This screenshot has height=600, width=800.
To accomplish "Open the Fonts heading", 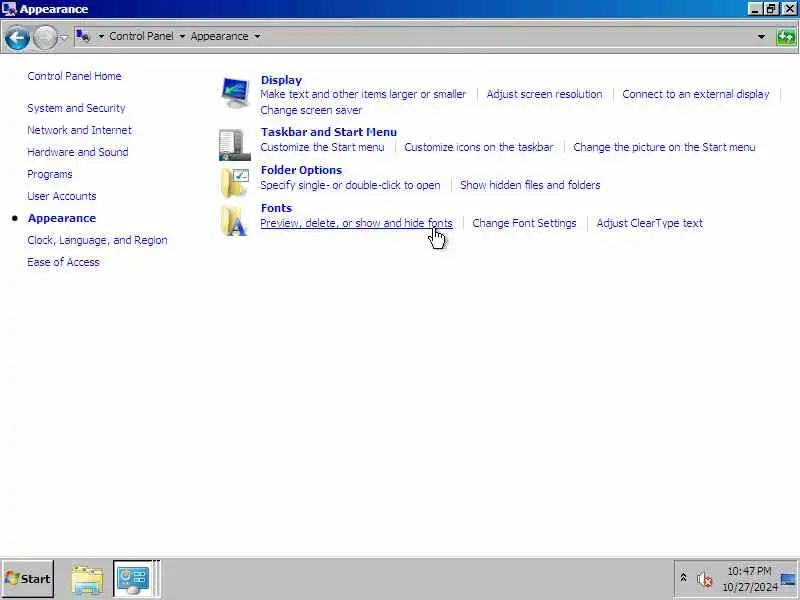I will (x=276, y=208).
